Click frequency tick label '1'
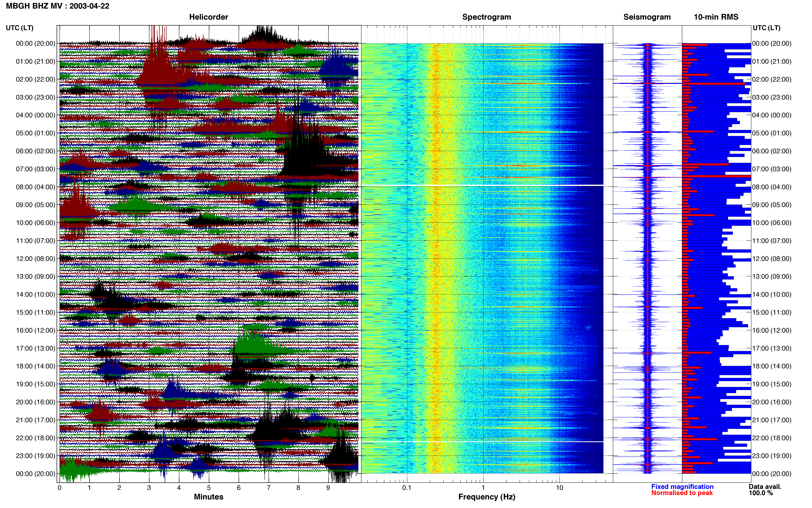Screen dimensions: 812x508 pos(483,488)
